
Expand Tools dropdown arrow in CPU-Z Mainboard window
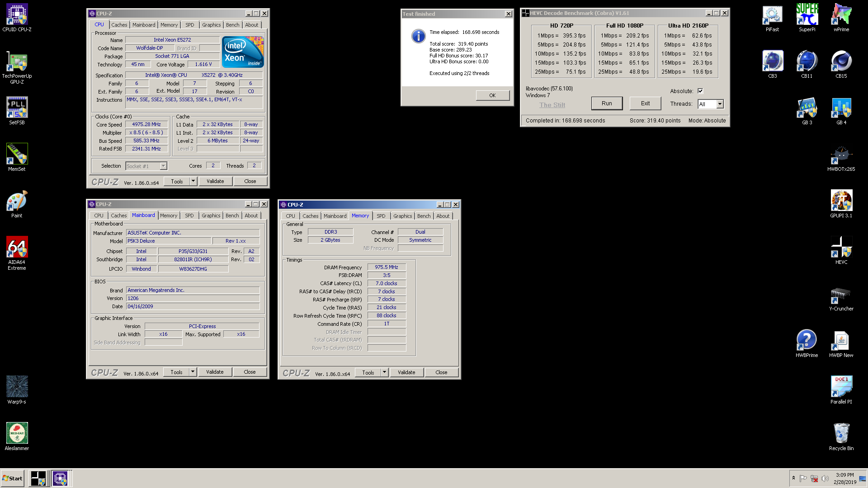tap(193, 372)
